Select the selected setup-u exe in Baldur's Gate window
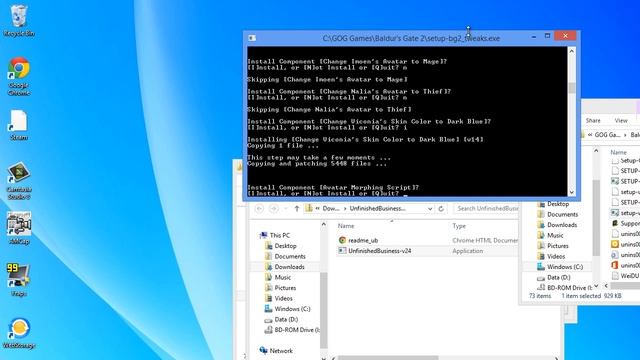This screenshot has height=360, width=640. tap(625, 213)
